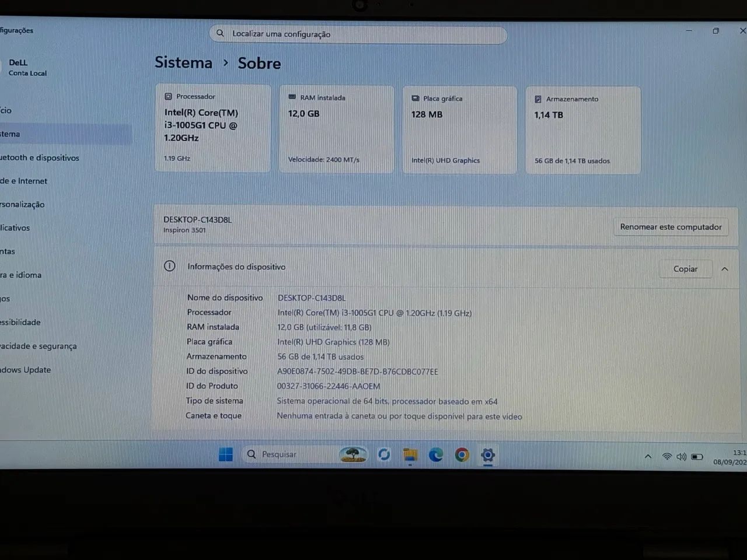Open the DeLL Conta Local profile
747x560 pixels.
[x=27, y=68]
